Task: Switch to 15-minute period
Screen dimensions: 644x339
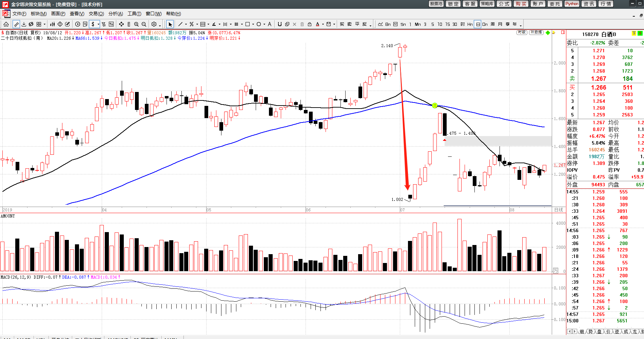Action: [x=447, y=24]
